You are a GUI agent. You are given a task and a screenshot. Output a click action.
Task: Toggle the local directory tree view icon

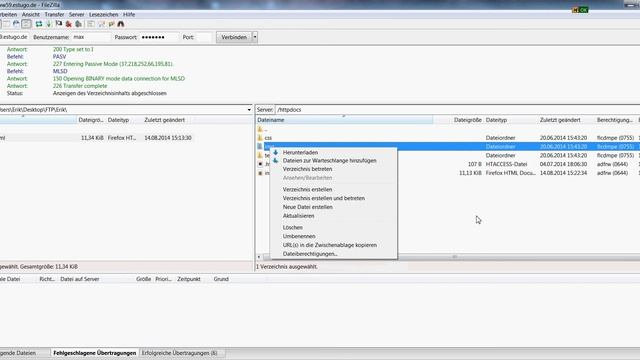pos(7,24)
